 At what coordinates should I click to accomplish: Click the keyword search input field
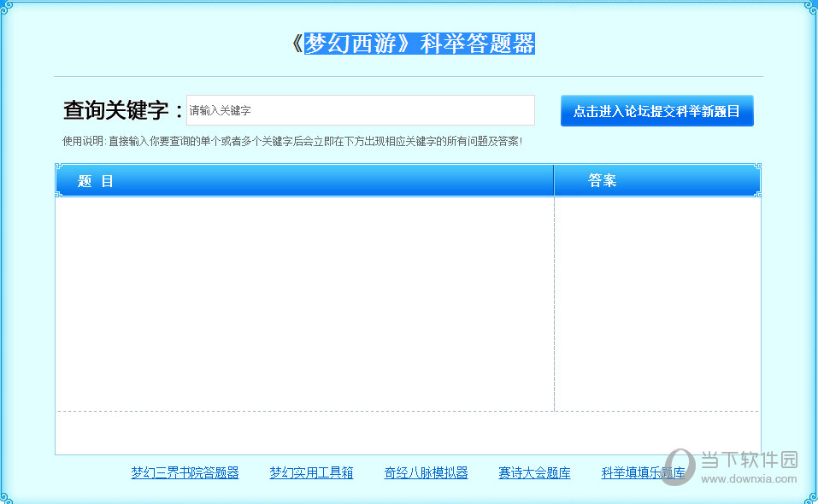(x=361, y=110)
